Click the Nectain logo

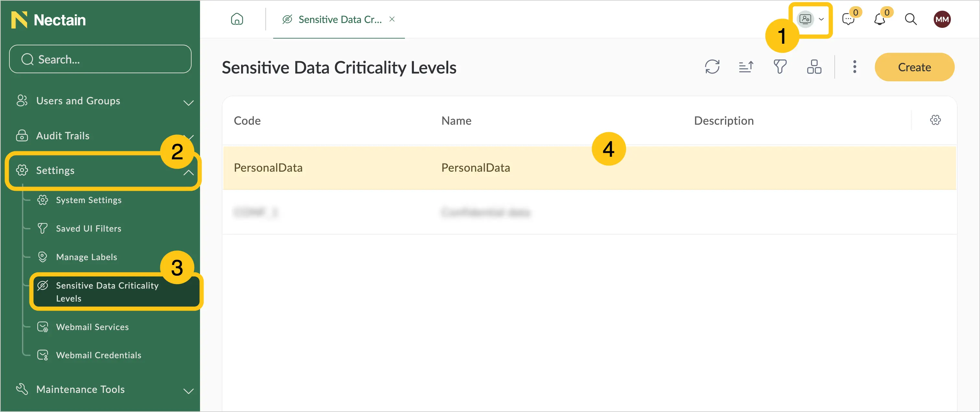pos(48,20)
